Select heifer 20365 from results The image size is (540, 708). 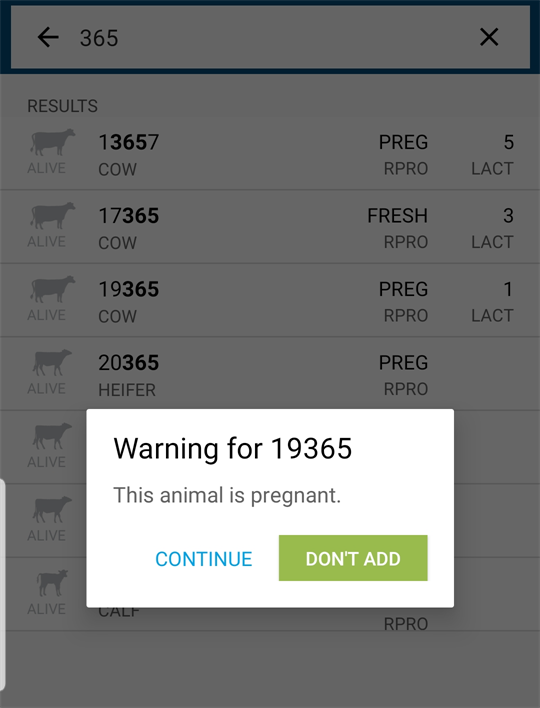click(270, 374)
